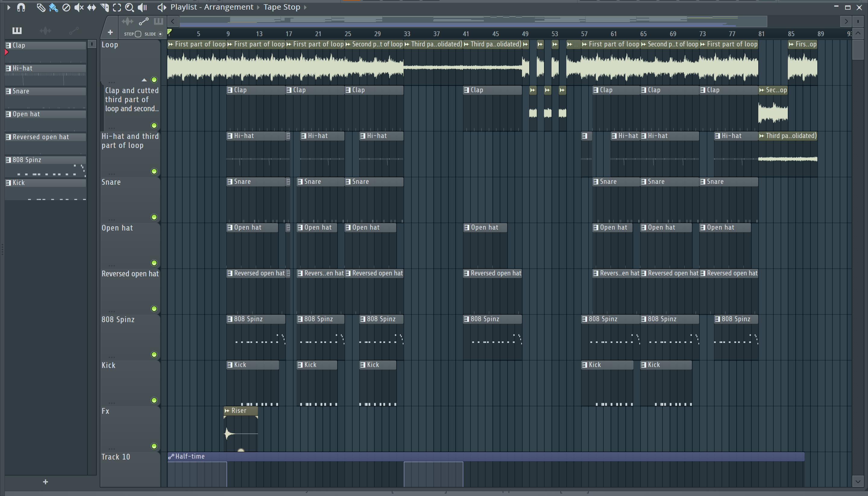
Task: Focus automation clips in playlist header
Action: [143, 22]
